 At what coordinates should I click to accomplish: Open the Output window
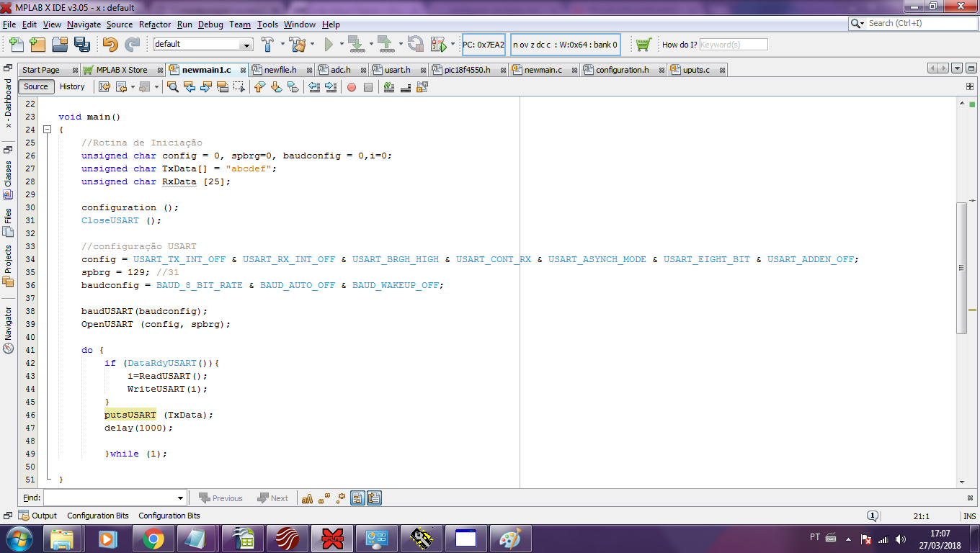point(38,516)
